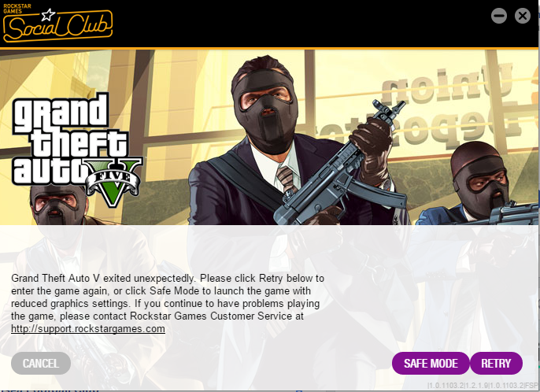This screenshot has width=540, height=392.
Task: Click the Social Club logo
Action: (x=57, y=23)
